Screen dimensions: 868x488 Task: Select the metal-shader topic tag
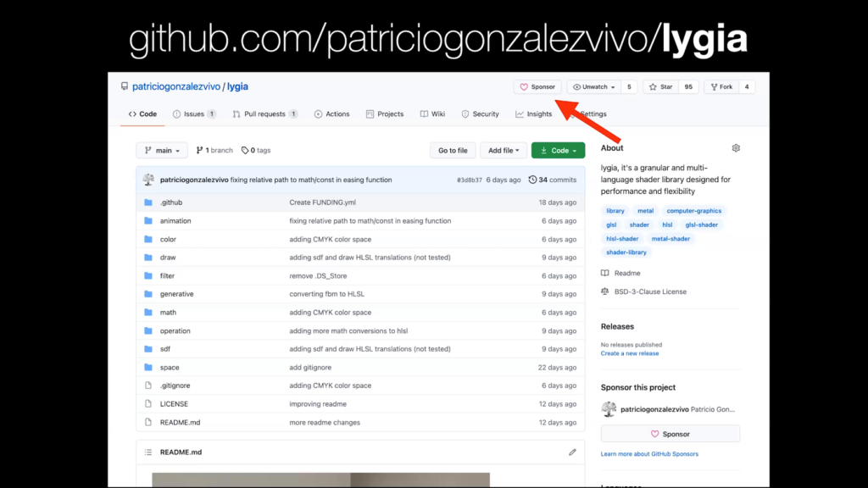[671, 238]
